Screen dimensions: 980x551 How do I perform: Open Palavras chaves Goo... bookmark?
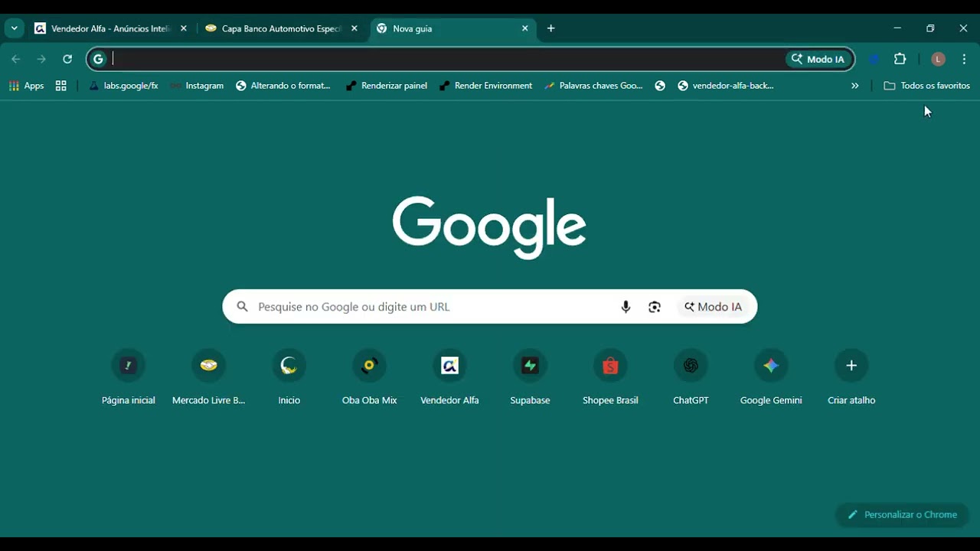593,86
